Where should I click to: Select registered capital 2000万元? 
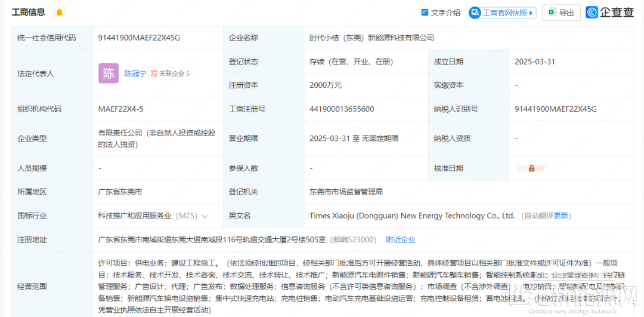[x=326, y=85]
